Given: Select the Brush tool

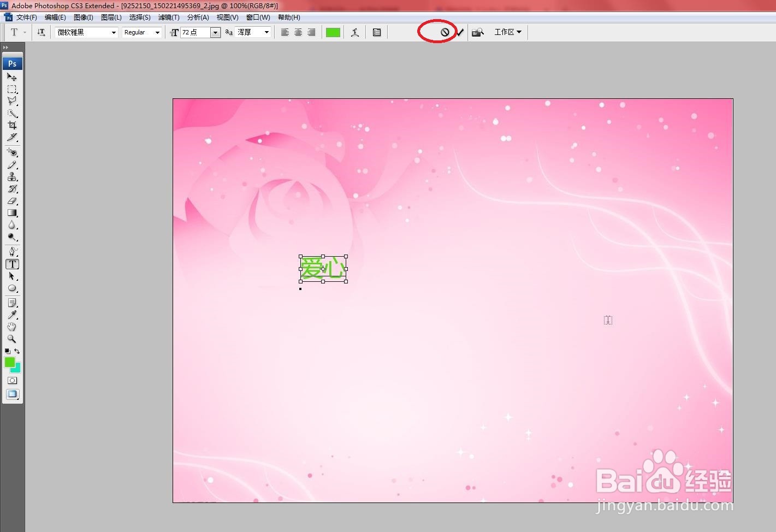Looking at the screenshot, I should pyautogui.click(x=12, y=164).
